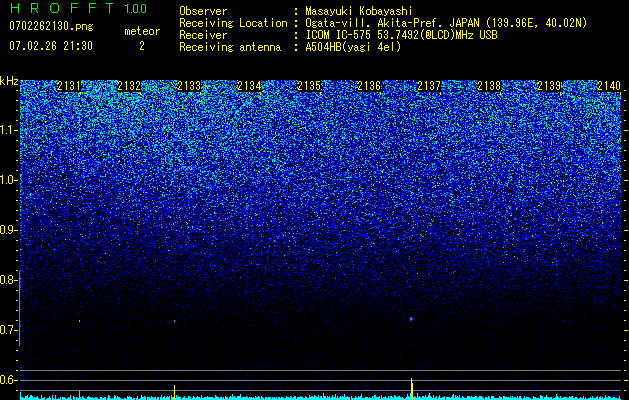Select the 1.0.0 version number

135,9
